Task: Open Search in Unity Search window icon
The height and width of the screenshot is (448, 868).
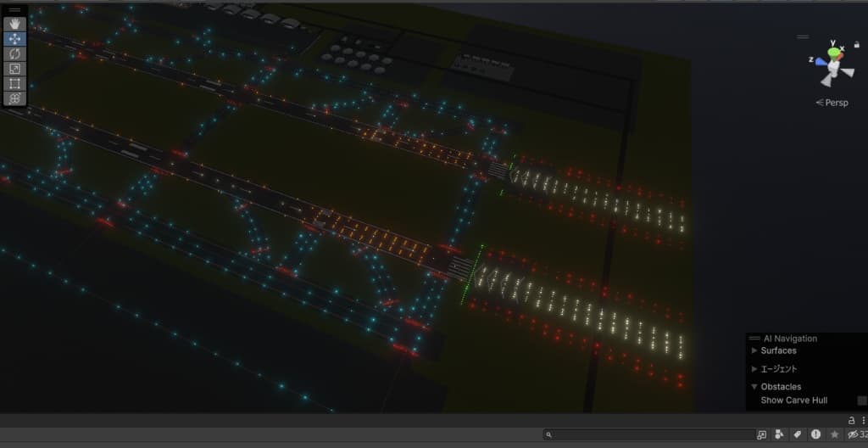Action: tap(762, 434)
